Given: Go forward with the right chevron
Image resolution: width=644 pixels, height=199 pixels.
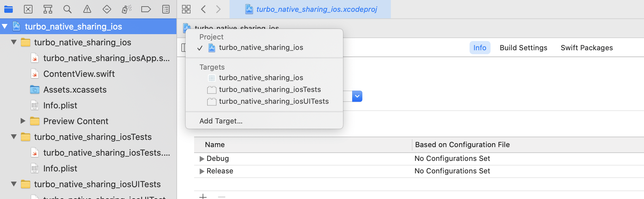Looking at the screenshot, I should pyautogui.click(x=218, y=9).
